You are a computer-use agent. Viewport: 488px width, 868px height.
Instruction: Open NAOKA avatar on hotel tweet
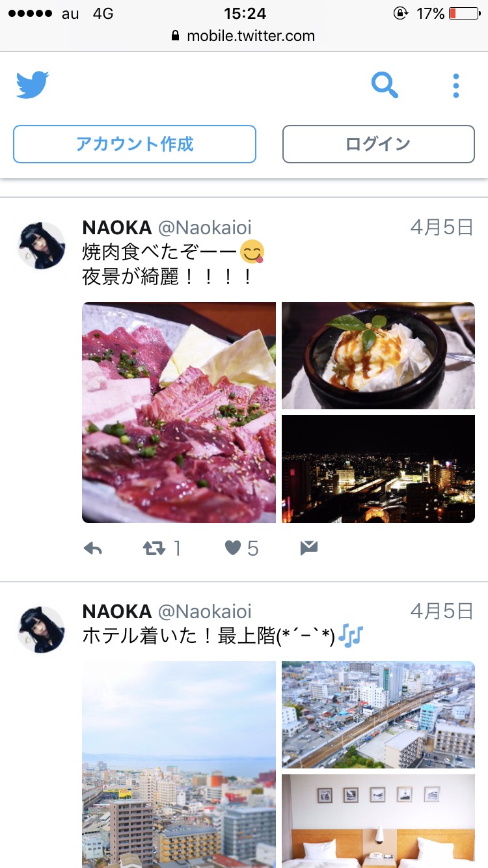(40, 630)
